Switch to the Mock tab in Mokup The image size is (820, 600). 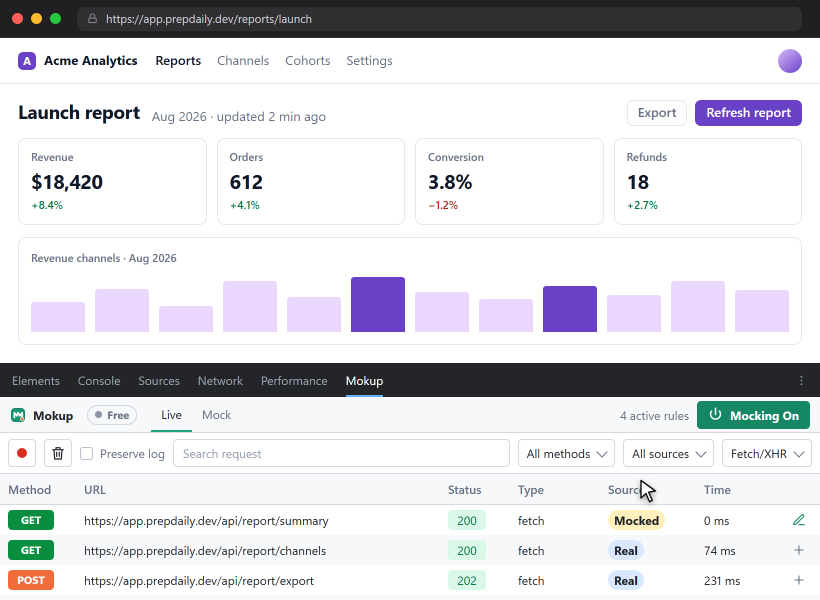point(217,415)
